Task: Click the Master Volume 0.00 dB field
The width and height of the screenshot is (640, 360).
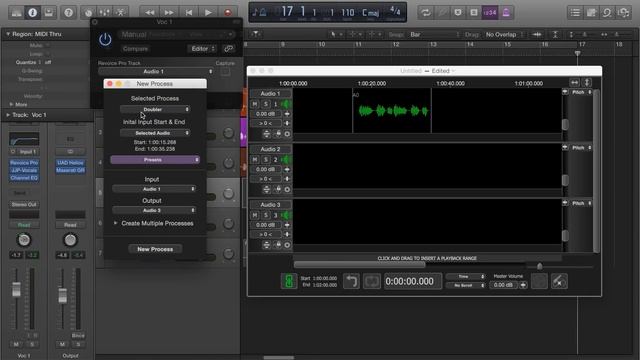Action: 503,285
